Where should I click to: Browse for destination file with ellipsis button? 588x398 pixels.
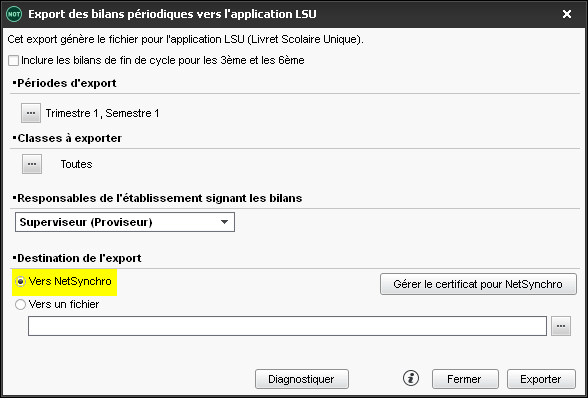point(561,326)
